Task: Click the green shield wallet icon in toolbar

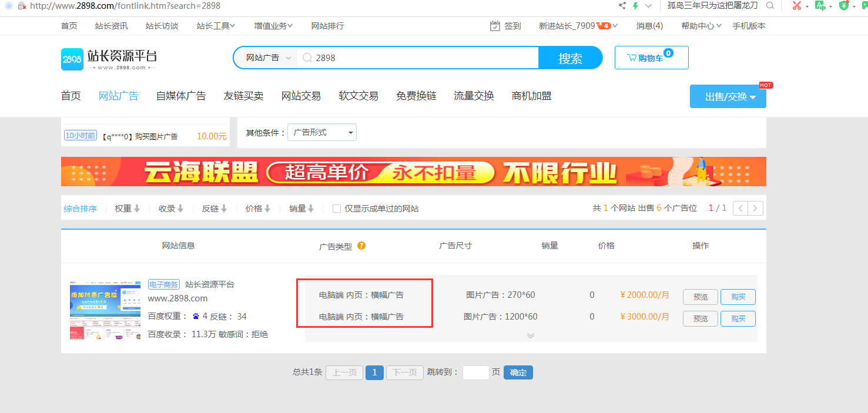Action: pos(844,6)
